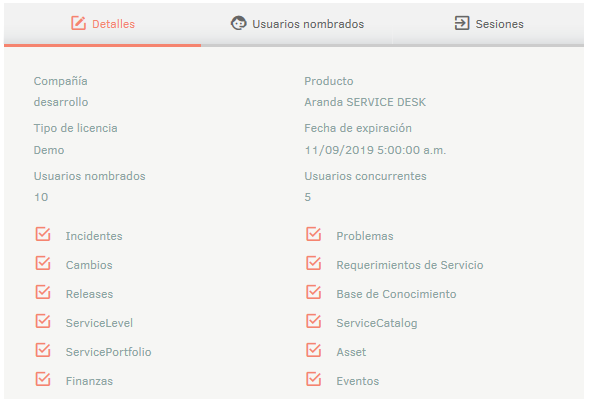The height and width of the screenshot is (399, 590).
Task: Toggle the Releases checkbox
Action: [43, 292]
